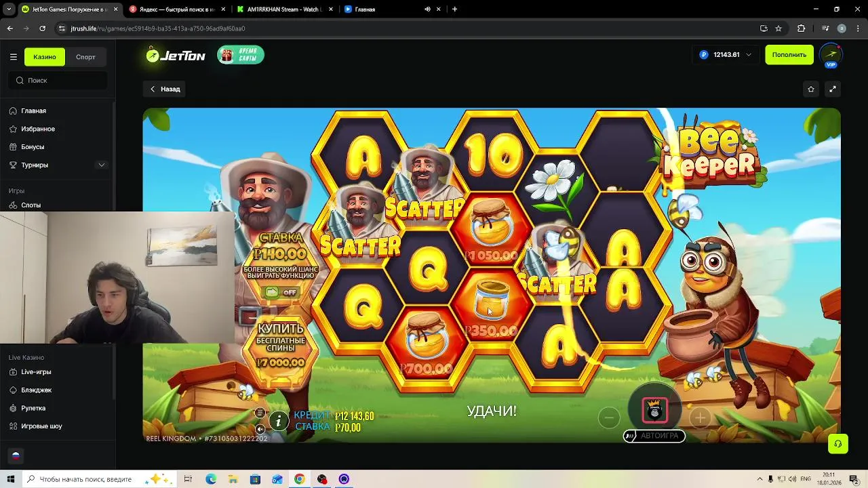Open the Chrome three-dot menu
Viewport: 868px width, 488px height.
(x=858, y=28)
